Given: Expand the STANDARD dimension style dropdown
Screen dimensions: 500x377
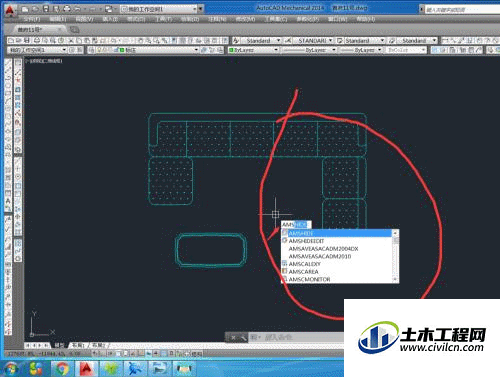Looking at the screenshot, I should coord(312,41).
